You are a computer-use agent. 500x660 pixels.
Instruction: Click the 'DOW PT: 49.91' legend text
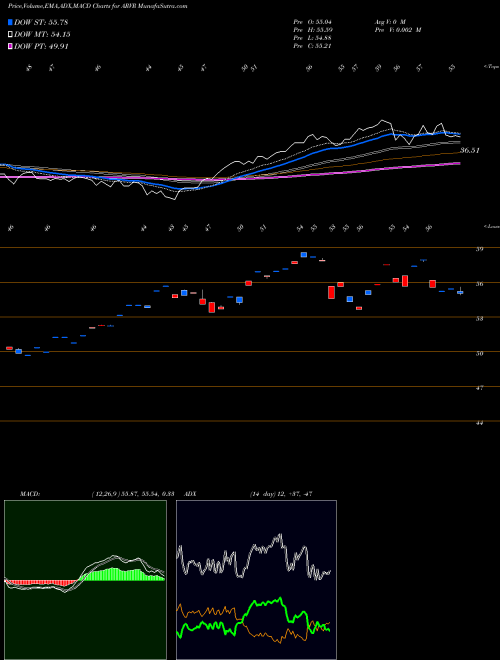(x=41, y=46)
